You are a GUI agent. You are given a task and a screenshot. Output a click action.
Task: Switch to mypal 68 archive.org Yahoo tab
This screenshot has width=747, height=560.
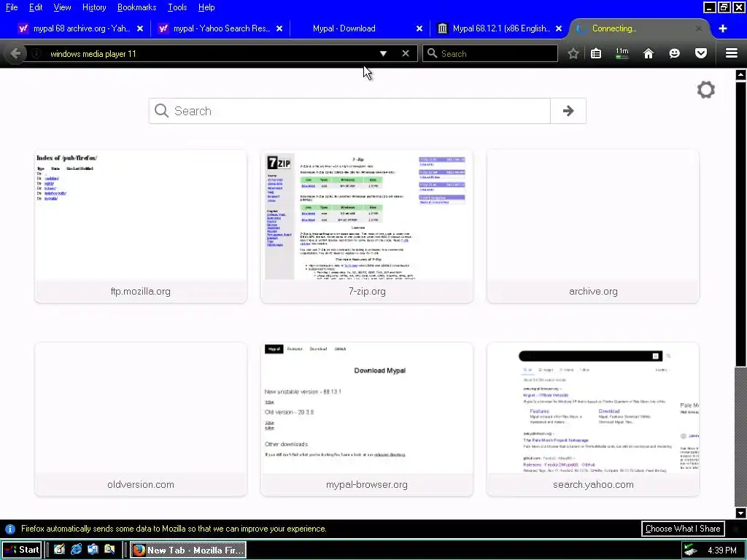pyautogui.click(x=80, y=28)
